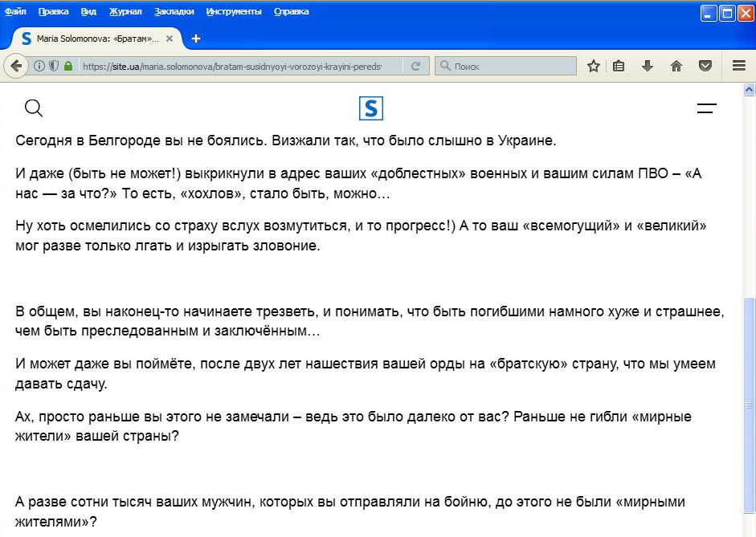The image size is (756, 537).
Task: Click the tracking protection shield icon
Action: [54, 66]
